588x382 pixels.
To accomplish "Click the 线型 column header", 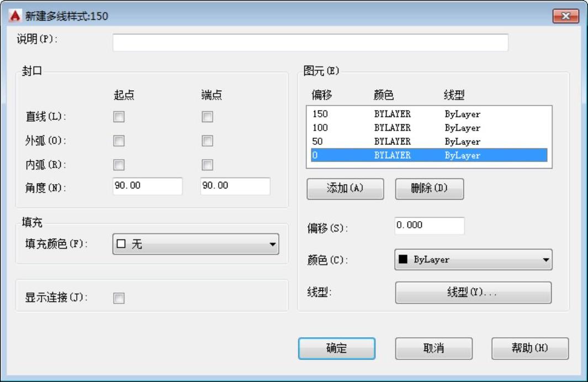I will click(x=454, y=96).
